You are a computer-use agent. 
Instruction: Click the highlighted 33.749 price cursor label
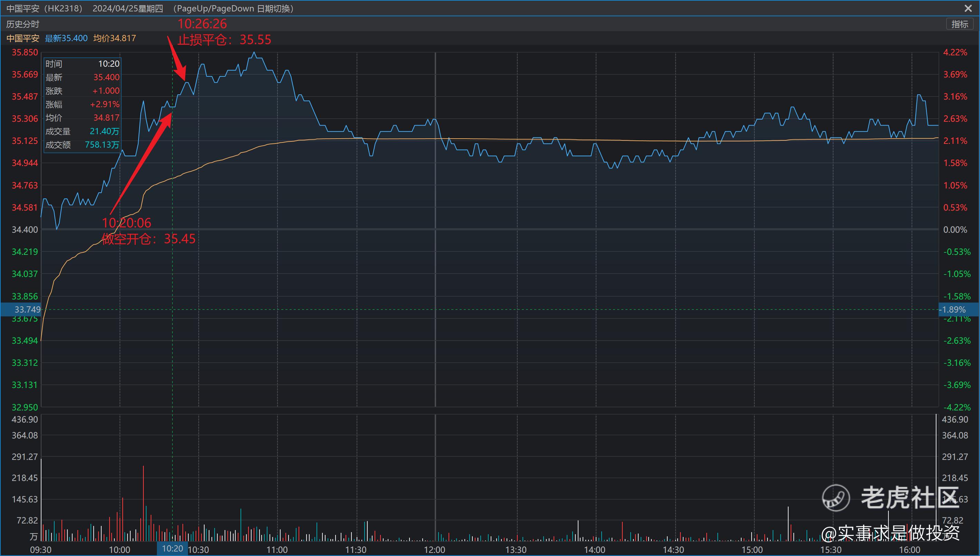click(21, 309)
